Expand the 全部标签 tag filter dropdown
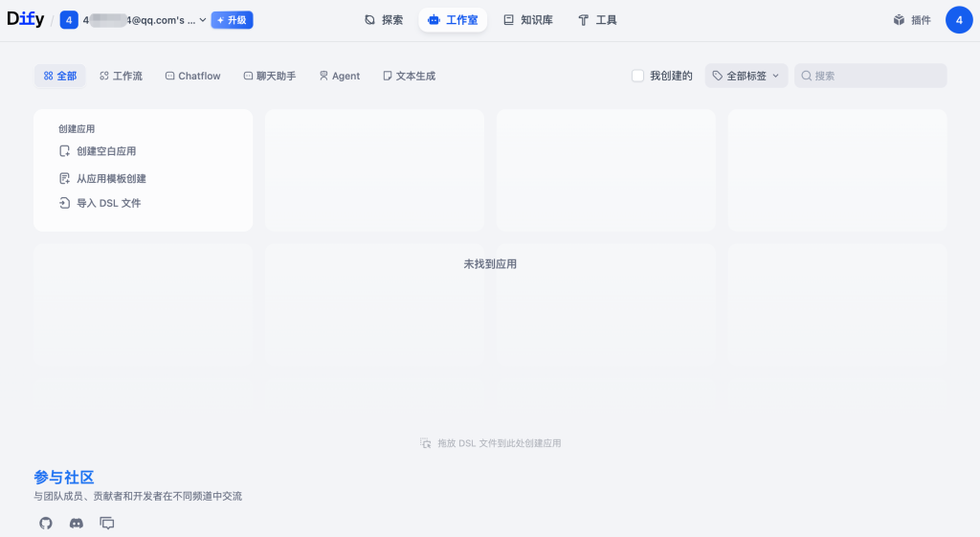 pyautogui.click(x=746, y=76)
